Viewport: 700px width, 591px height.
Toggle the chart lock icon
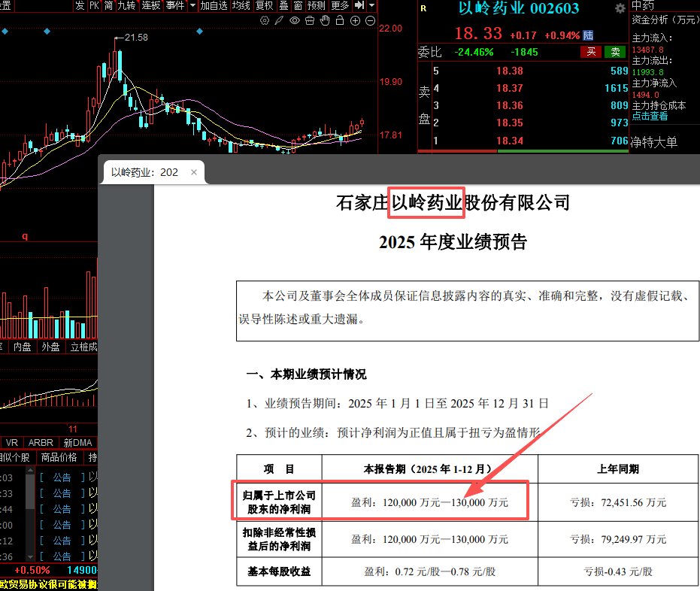pos(339,21)
